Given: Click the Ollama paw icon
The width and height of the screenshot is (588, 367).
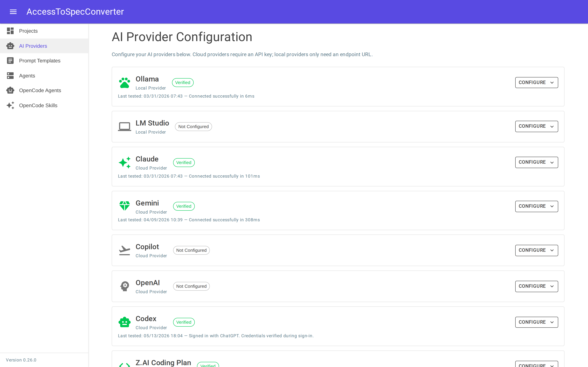Looking at the screenshot, I should 124,83.
